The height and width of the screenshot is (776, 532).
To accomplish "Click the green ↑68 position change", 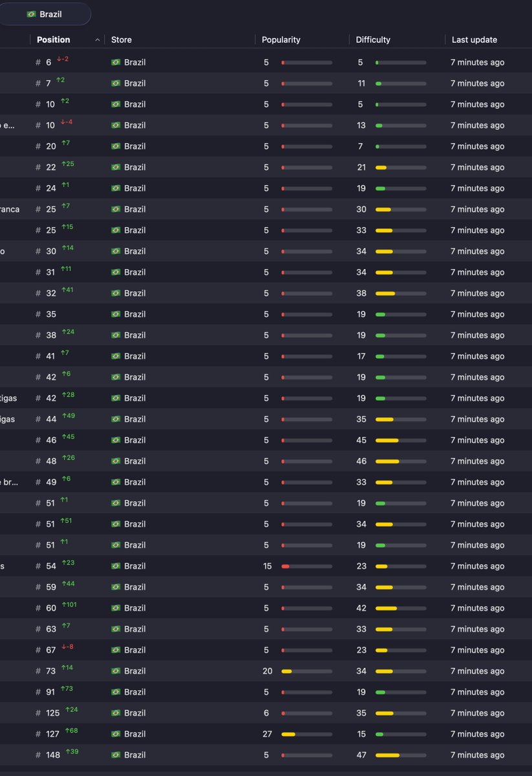I will (72, 731).
